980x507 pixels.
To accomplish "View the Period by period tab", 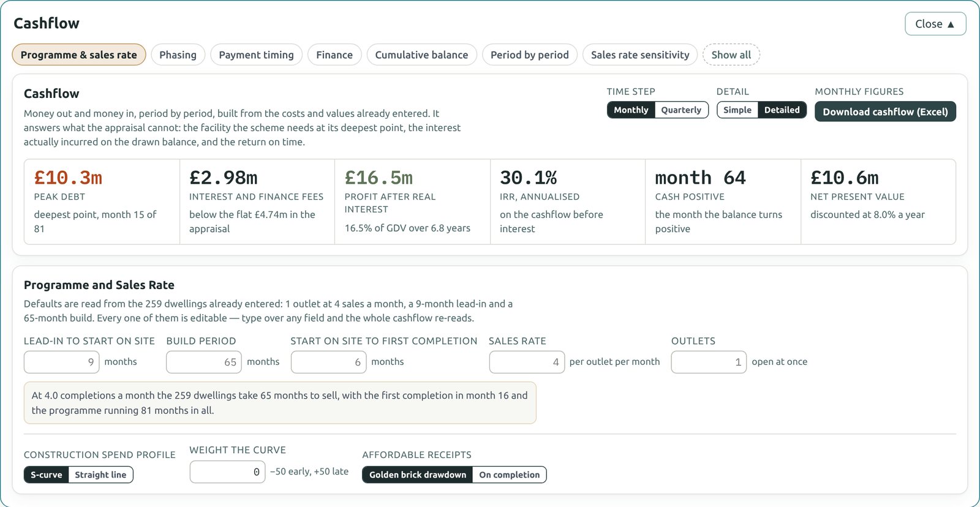I will click(x=530, y=54).
